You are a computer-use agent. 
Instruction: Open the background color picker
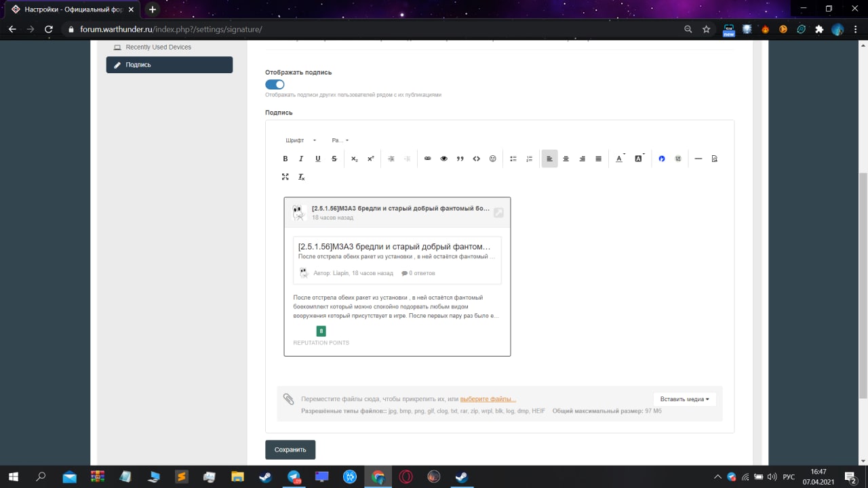point(639,159)
